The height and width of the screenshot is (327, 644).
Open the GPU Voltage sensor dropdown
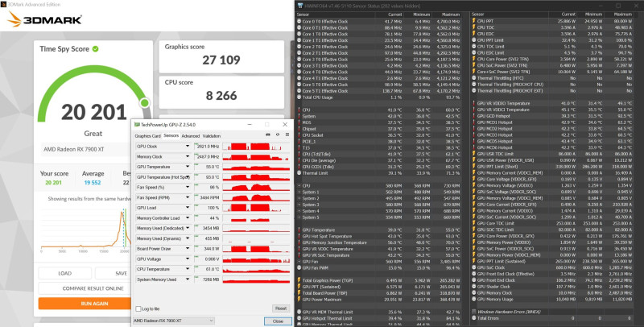pyautogui.click(x=188, y=259)
